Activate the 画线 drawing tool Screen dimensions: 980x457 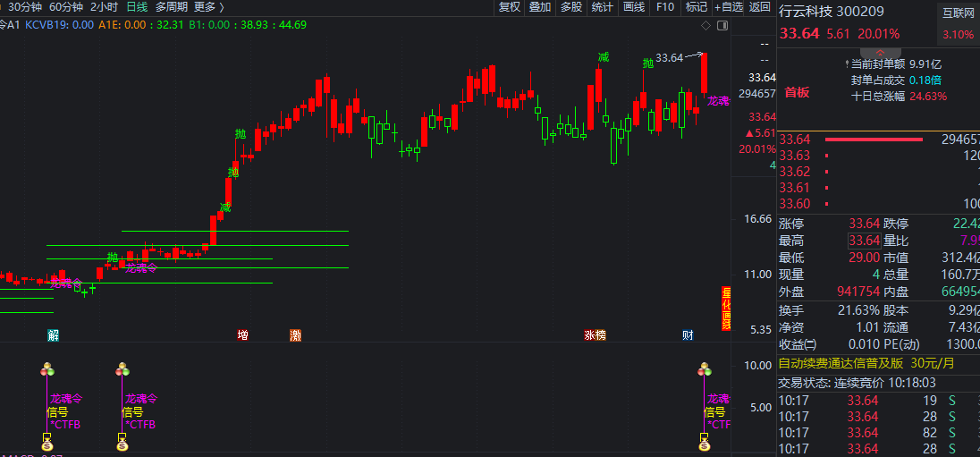point(634,7)
